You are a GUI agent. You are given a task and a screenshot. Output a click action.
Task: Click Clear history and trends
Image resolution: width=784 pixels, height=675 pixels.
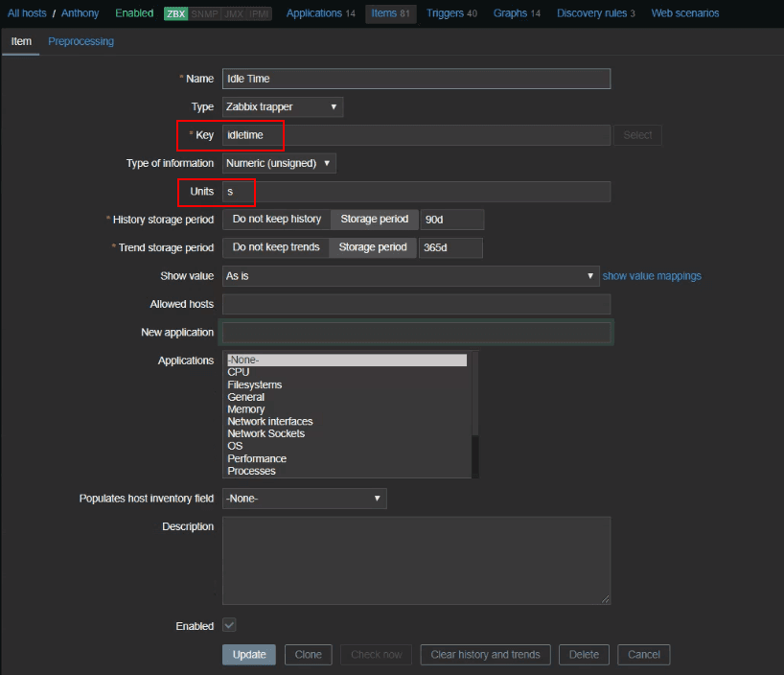pos(485,655)
